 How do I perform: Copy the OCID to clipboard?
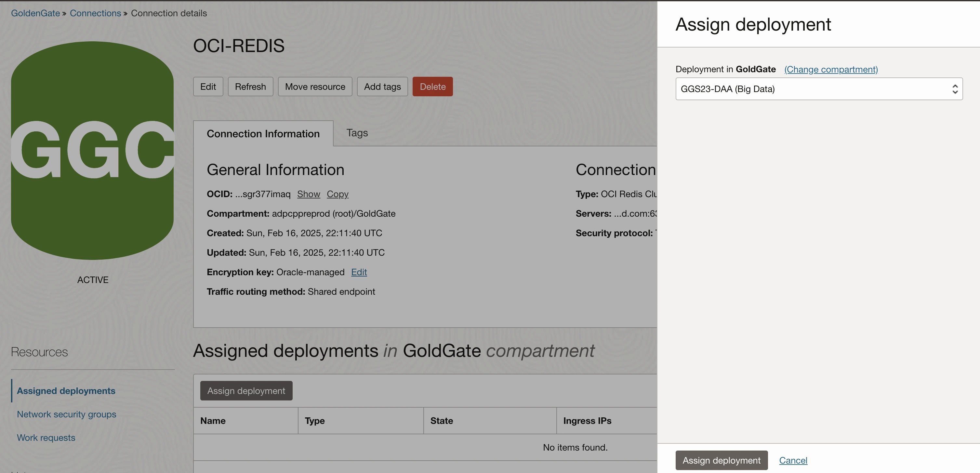pyautogui.click(x=337, y=194)
